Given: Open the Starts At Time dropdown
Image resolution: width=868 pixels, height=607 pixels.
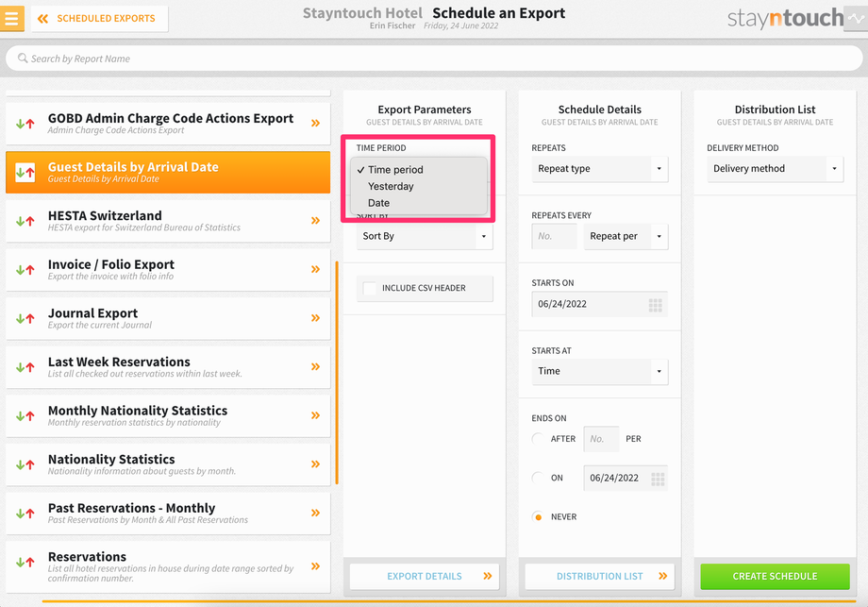Looking at the screenshot, I should [599, 372].
